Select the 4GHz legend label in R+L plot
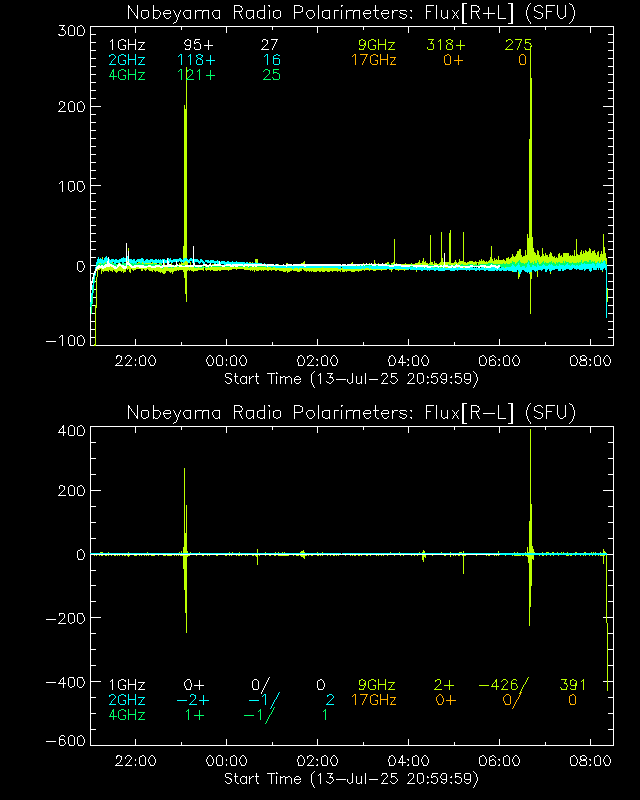 click(x=127, y=75)
